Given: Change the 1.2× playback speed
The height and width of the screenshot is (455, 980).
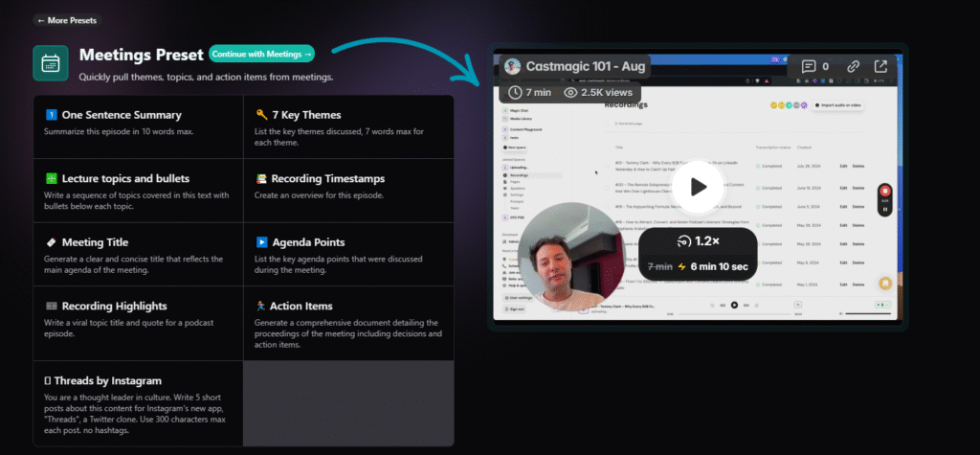Looking at the screenshot, I should (698, 241).
